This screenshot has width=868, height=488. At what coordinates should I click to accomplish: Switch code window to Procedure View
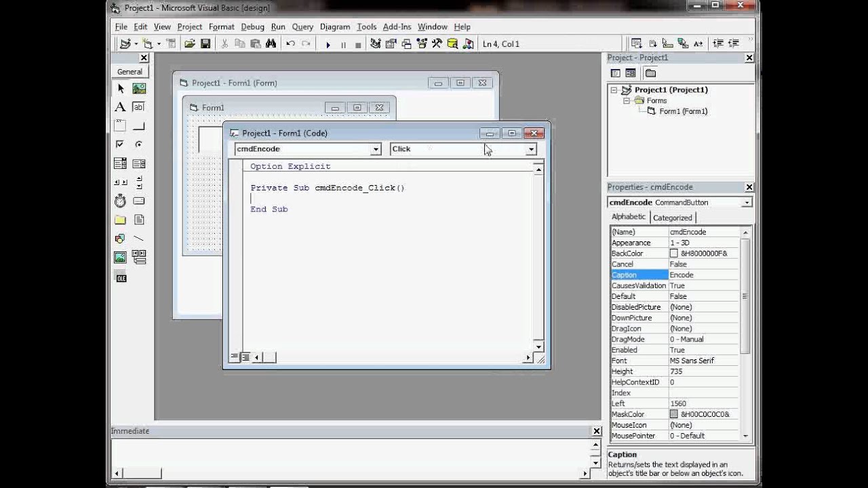[x=235, y=357]
